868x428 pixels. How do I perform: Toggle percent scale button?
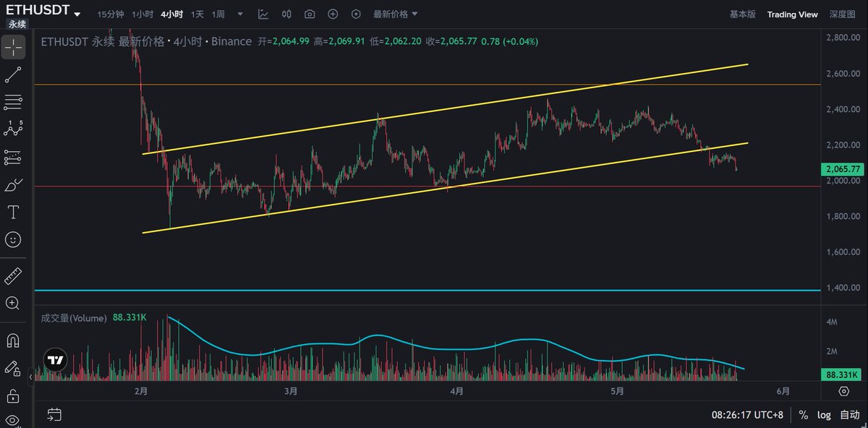pyautogui.click(x=803, y=415)
